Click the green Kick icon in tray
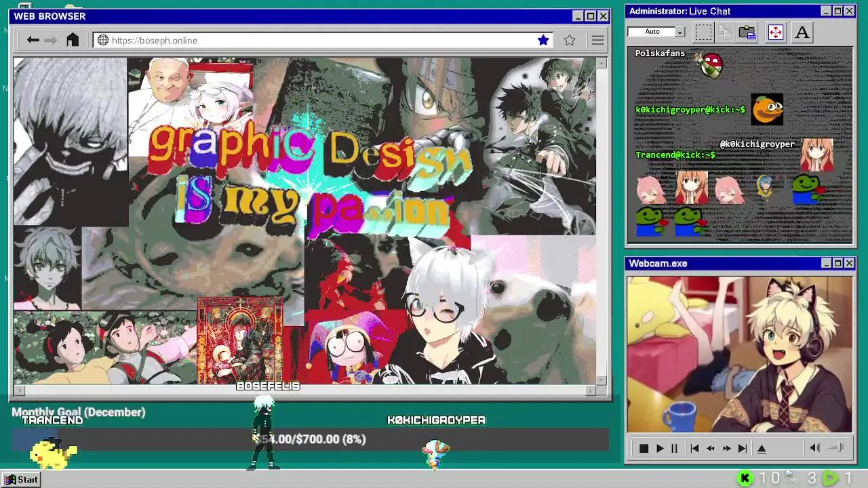This screenshot has height=488, width=868. [745, 479]
